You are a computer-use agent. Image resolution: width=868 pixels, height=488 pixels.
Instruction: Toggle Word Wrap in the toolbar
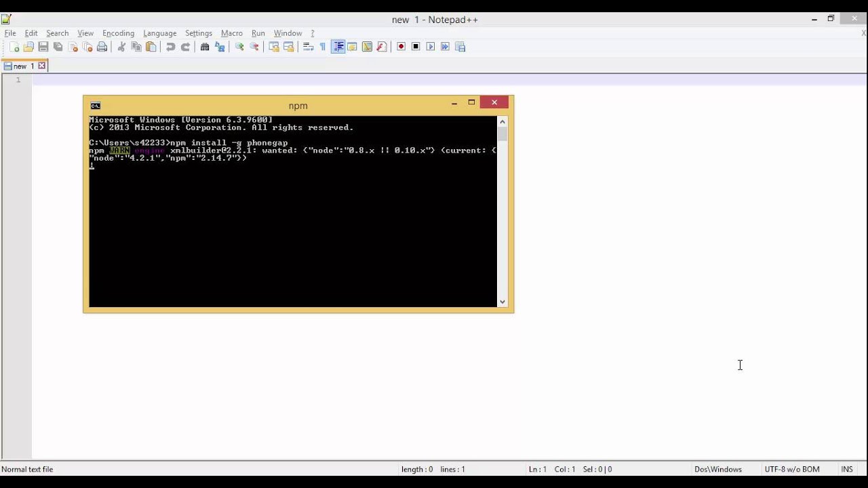coord(308,47)
